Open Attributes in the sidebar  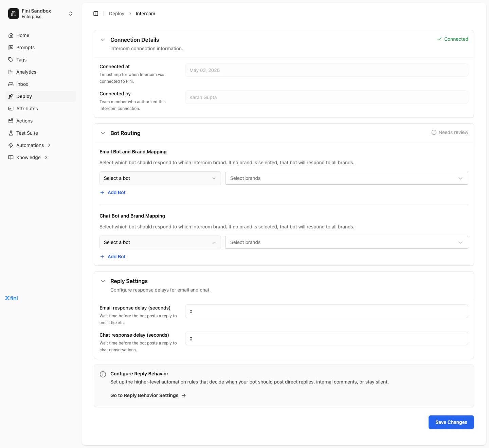click(x=41, y=109)
